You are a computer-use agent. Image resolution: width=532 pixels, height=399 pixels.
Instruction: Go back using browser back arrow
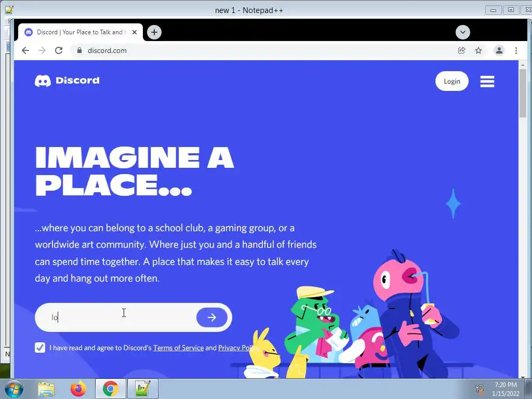pyautogui.click(x=25, y=50)
